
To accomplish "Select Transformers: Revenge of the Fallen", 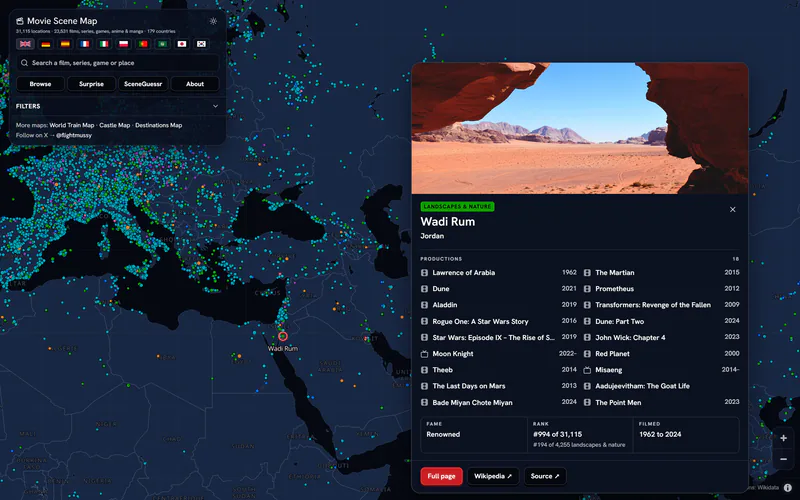I will [x=661, y=305].
